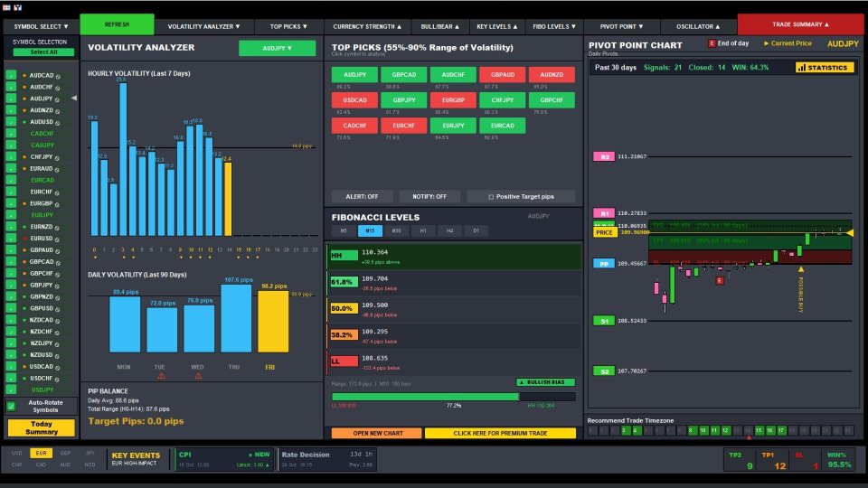Open the Statistics chart button
The width and height of the screenshot is (868, 488).
[x=825, y=68]
